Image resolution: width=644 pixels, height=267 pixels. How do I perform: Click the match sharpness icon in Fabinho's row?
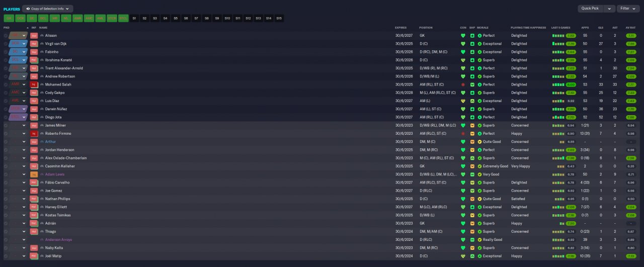472,52
